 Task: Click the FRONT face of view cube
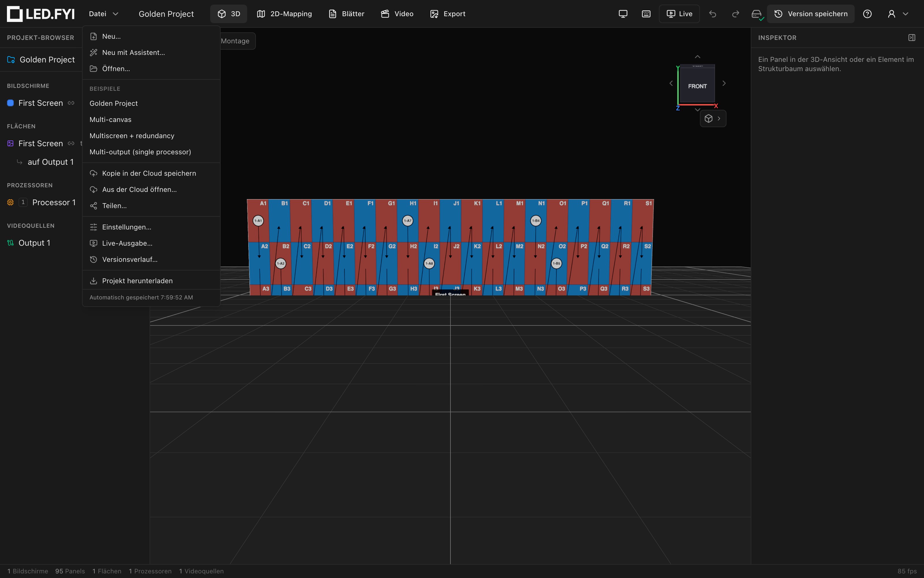(697, 86)
